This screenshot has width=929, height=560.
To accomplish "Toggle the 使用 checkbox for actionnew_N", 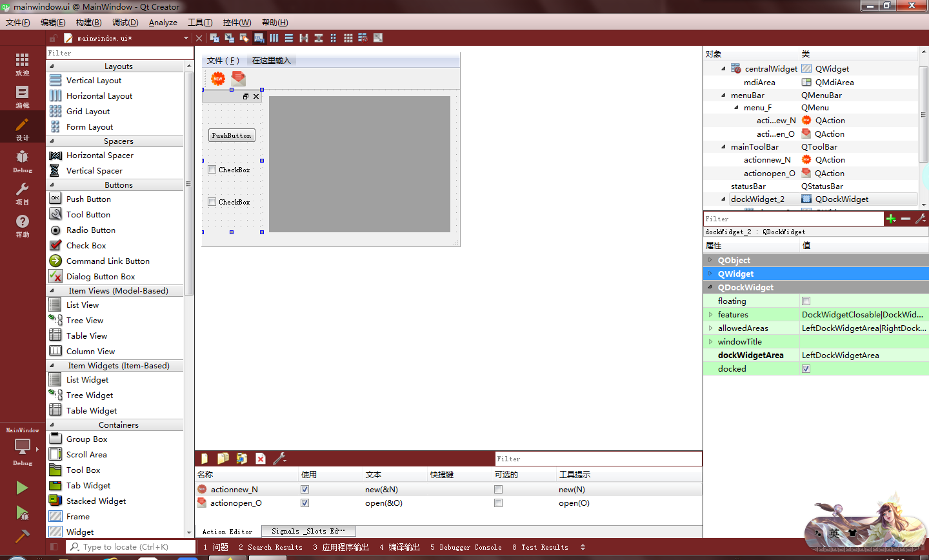I will 305,489.
